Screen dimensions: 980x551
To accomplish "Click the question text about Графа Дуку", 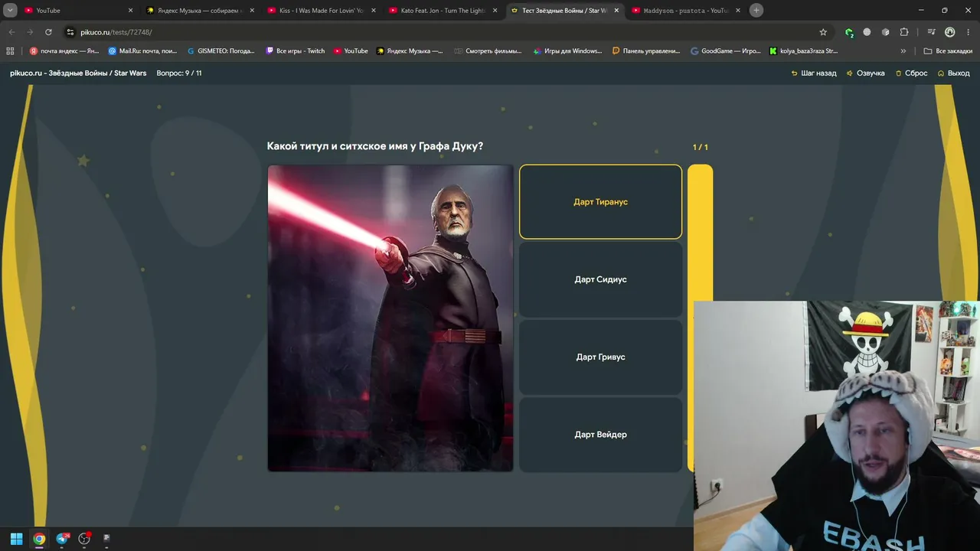I will pyautogui.click(x=375, y=146).
